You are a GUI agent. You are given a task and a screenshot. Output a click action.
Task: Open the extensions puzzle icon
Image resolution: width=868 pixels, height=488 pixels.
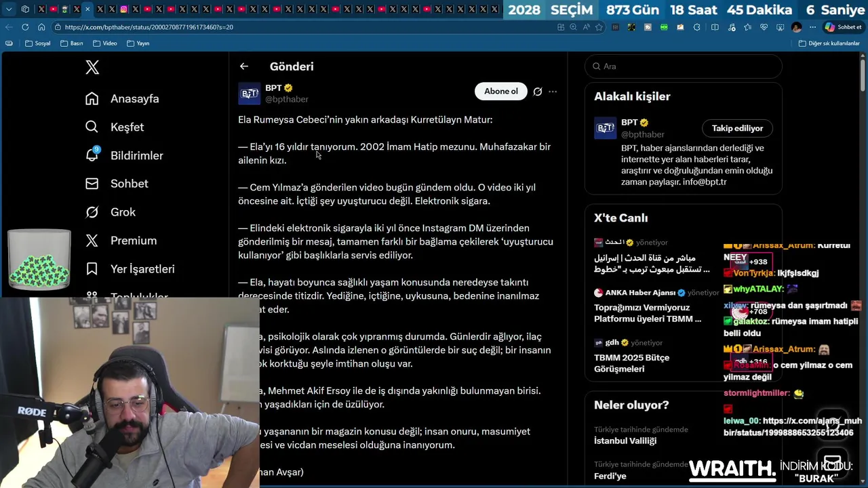point(696,27)
